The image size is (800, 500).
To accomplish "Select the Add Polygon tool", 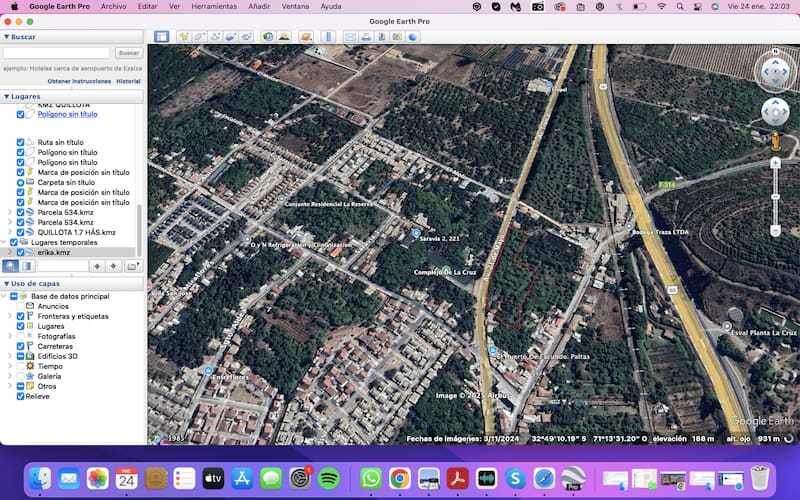I will (x=199, y=37).
